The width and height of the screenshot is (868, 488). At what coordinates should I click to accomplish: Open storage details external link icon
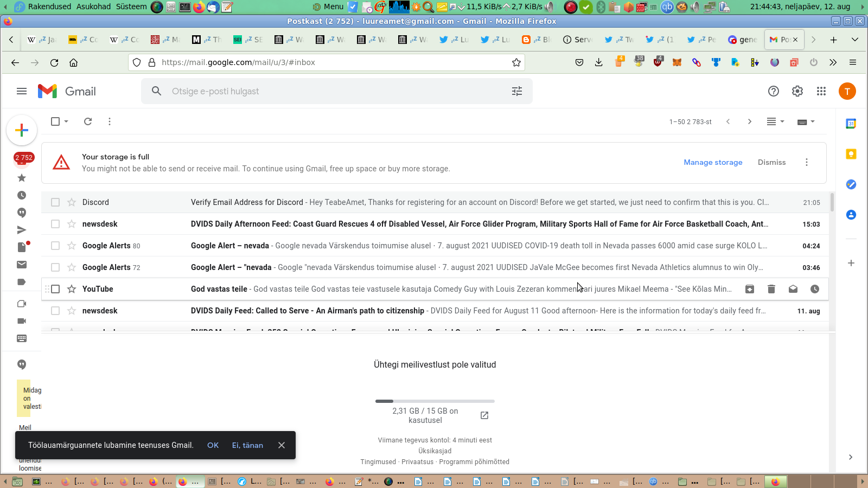484,415
